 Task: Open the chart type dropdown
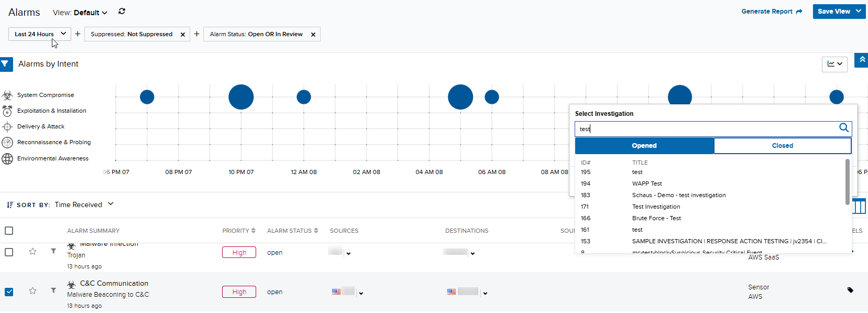(834, 64)
